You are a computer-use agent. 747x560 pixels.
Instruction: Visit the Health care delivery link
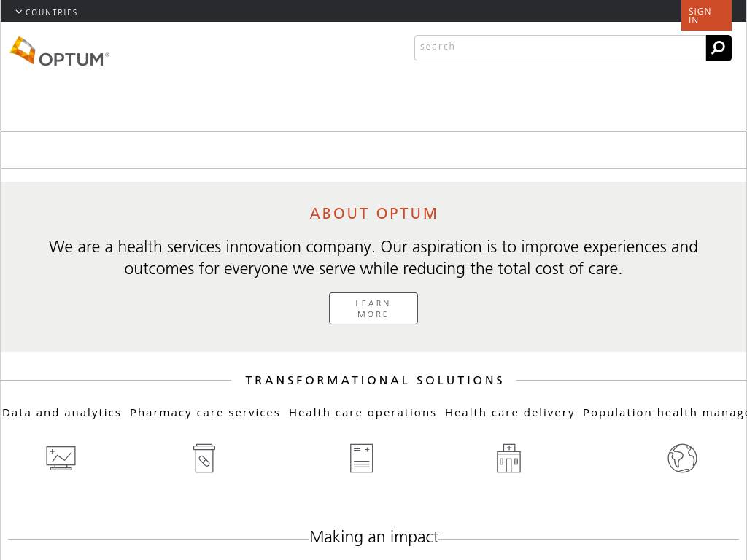click(x=510, y=413)
